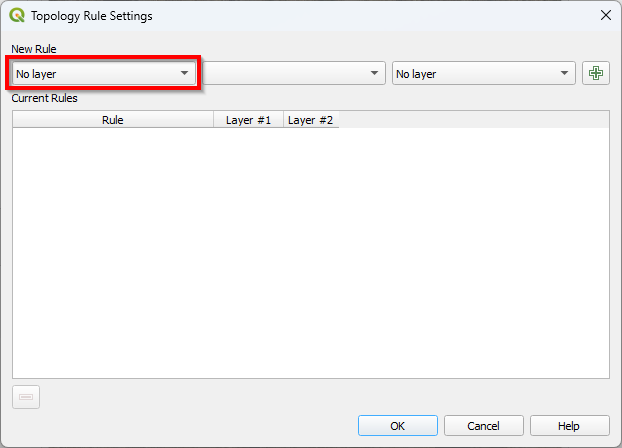The image size is (622, 448).
Task: Sort by the Rule column header
Action: point(113,120)
